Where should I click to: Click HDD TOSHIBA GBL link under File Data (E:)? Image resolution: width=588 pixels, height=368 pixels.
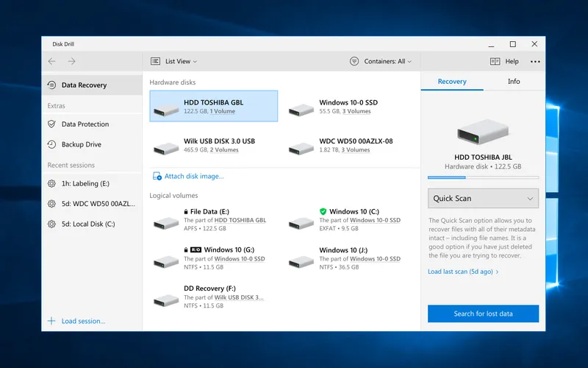(240, 220)
